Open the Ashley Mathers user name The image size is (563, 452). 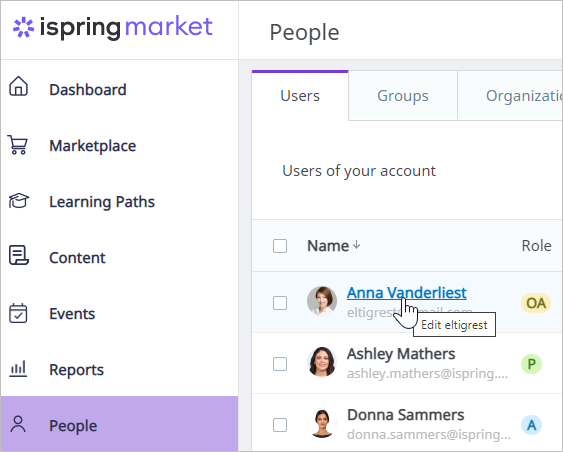coord(401,354)
